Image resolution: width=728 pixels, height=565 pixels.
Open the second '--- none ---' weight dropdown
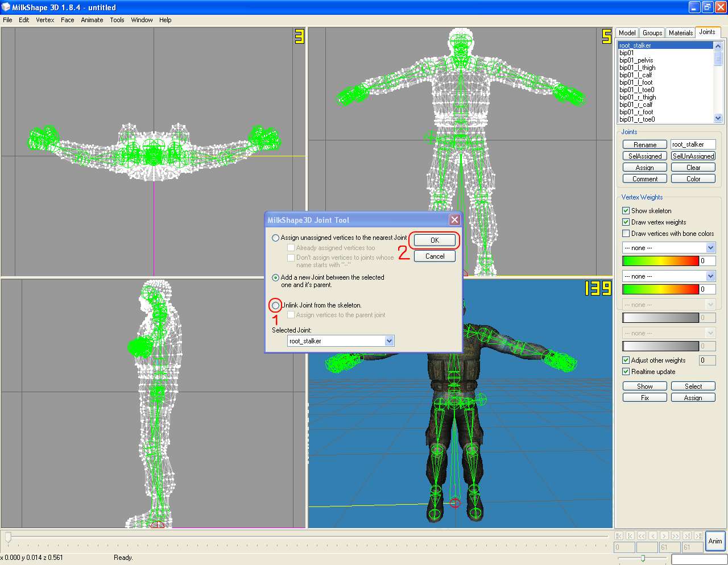click(710, 276)
